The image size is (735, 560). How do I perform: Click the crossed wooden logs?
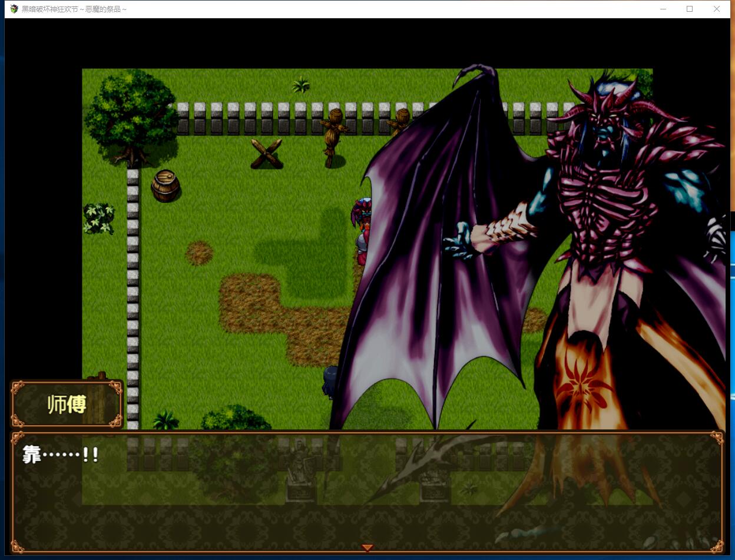point(267,154)
